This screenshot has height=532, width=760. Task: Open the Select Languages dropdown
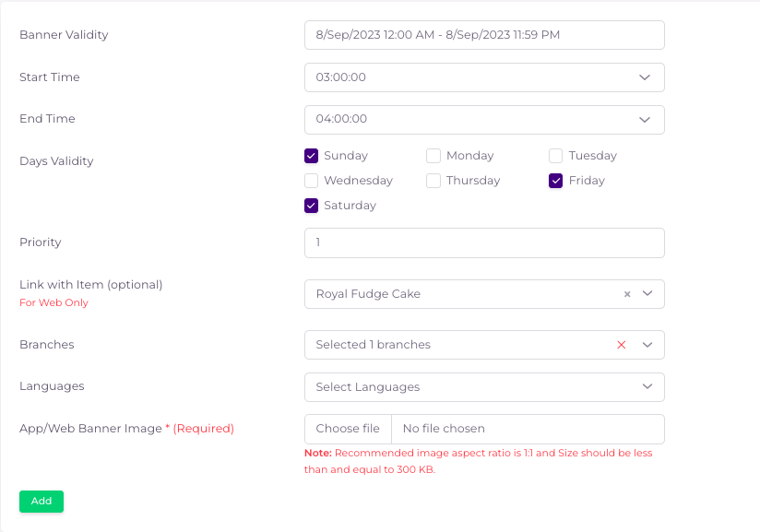coord(484,387)
